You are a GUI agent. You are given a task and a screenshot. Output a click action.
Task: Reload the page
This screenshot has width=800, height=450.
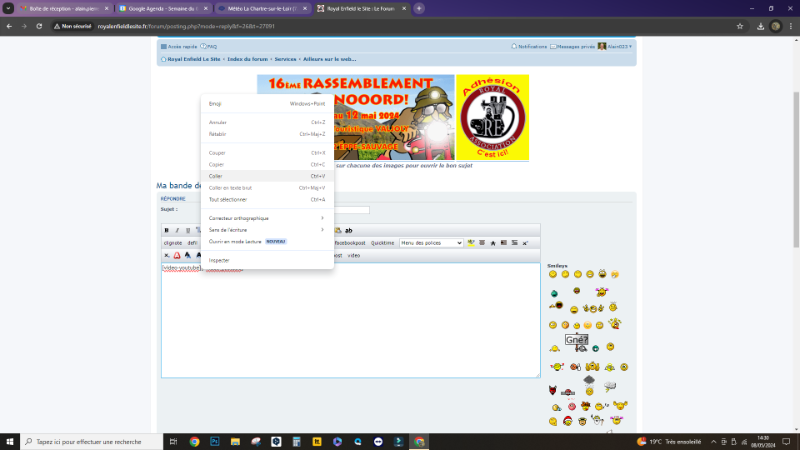coord(39,26)
